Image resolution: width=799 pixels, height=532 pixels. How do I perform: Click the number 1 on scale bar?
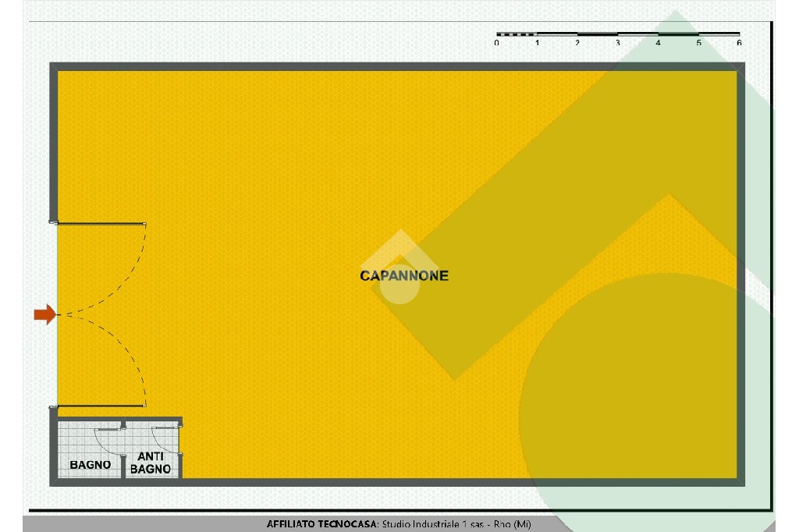[537, 43]
